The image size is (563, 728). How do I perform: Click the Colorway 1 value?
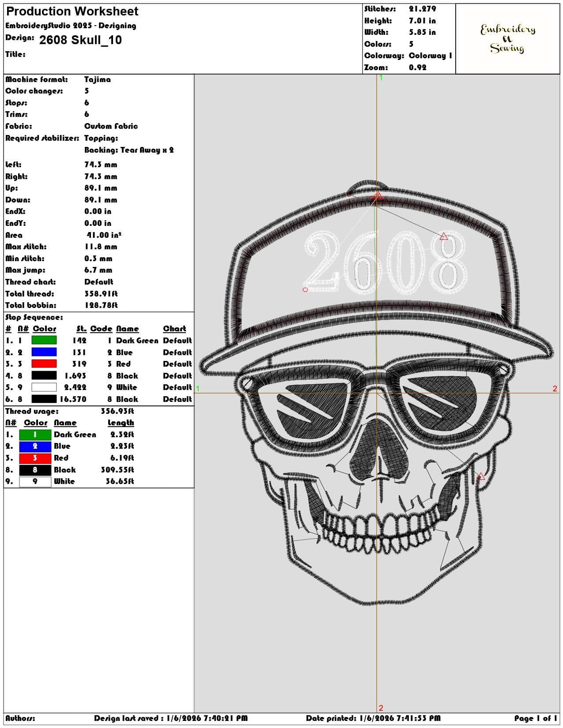coord(431,56)
